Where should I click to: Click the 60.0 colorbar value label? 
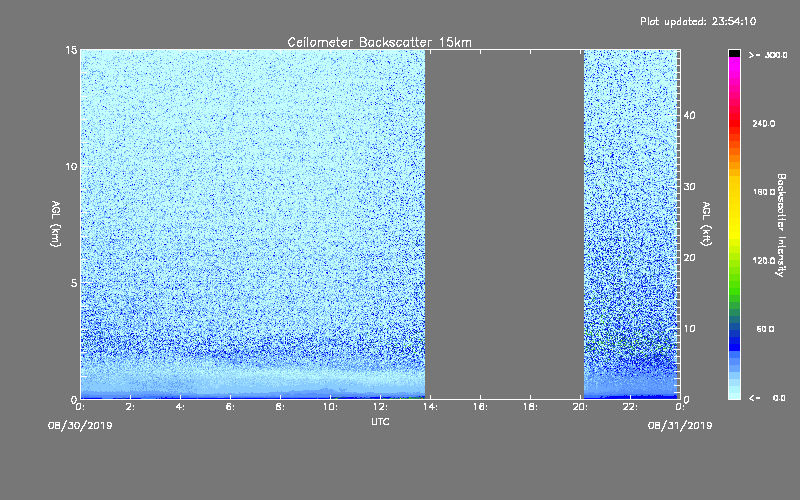pyautogui.click(x=765, y=329)
